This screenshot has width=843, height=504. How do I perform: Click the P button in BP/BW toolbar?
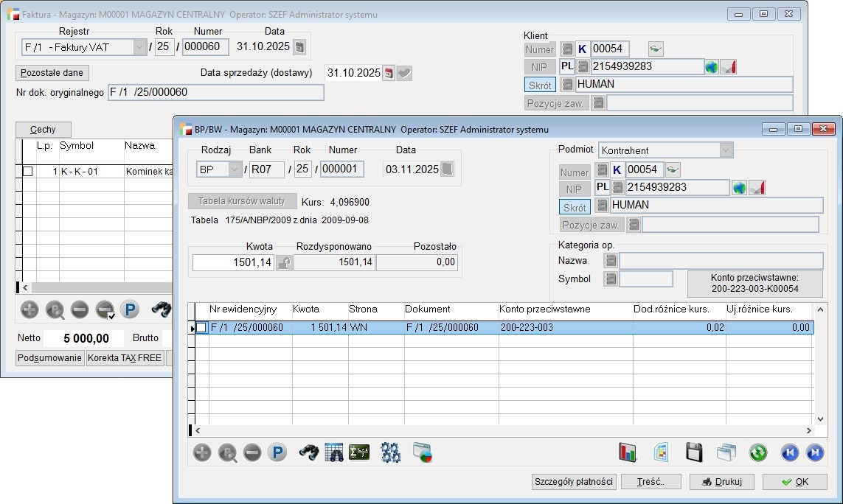pyautogui.click(x=277, y=452)
